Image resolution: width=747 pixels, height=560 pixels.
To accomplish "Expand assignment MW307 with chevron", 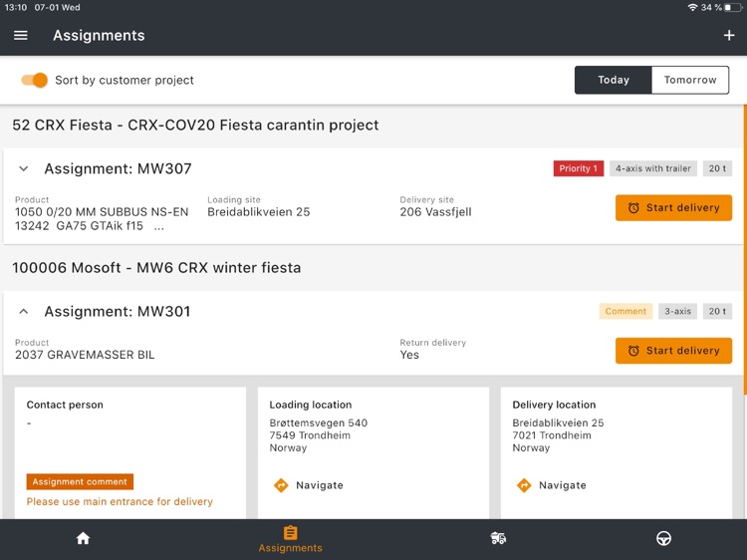I will pyautogui.click(x=23, y=168).
